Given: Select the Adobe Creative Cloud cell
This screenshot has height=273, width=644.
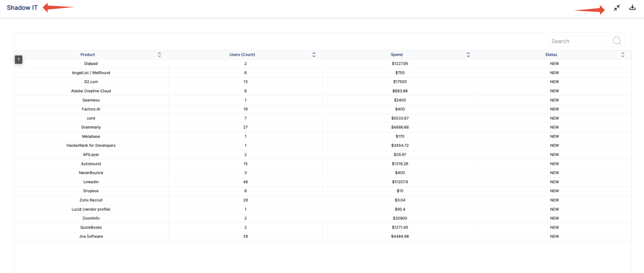Looking at the screenshot, I should (91, 91).
